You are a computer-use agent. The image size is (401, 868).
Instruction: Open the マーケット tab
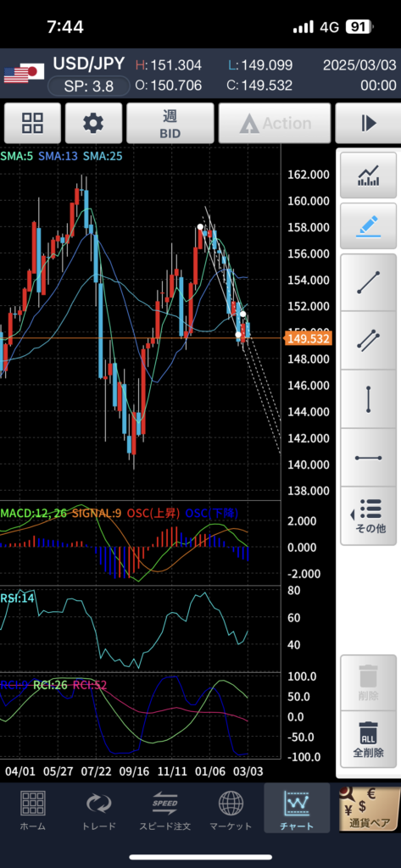tap(231, 810)
